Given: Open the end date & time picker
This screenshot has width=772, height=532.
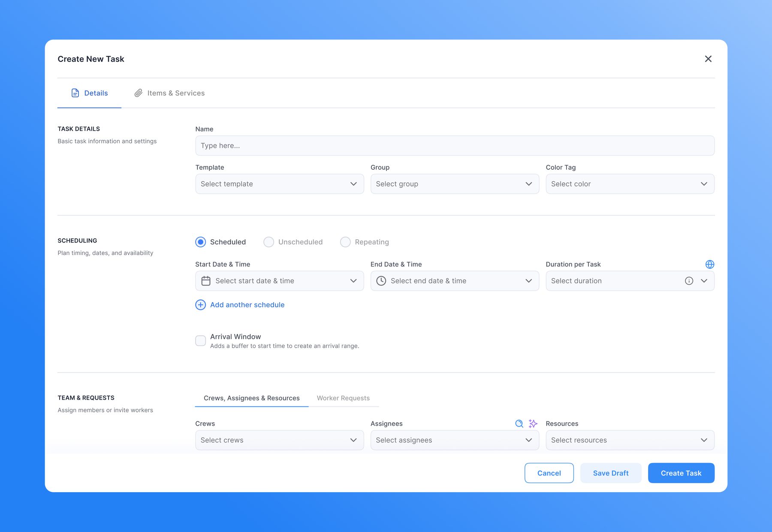Looking at the screenshot, I should pos(455,281).
